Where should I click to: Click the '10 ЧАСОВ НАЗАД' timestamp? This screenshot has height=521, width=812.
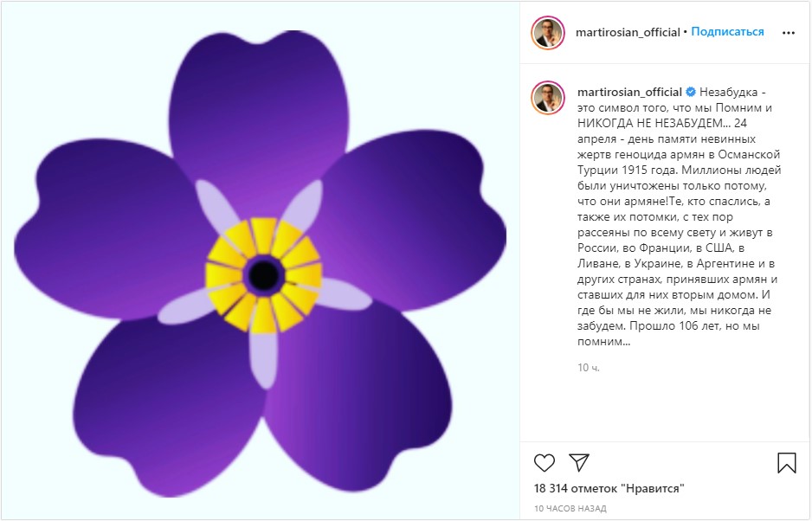[x=570, y=509]
